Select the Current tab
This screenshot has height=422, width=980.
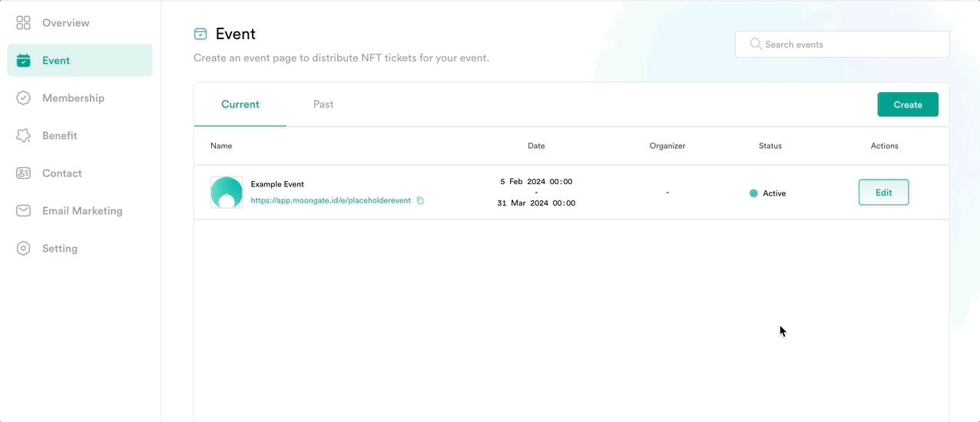[240, 104]
